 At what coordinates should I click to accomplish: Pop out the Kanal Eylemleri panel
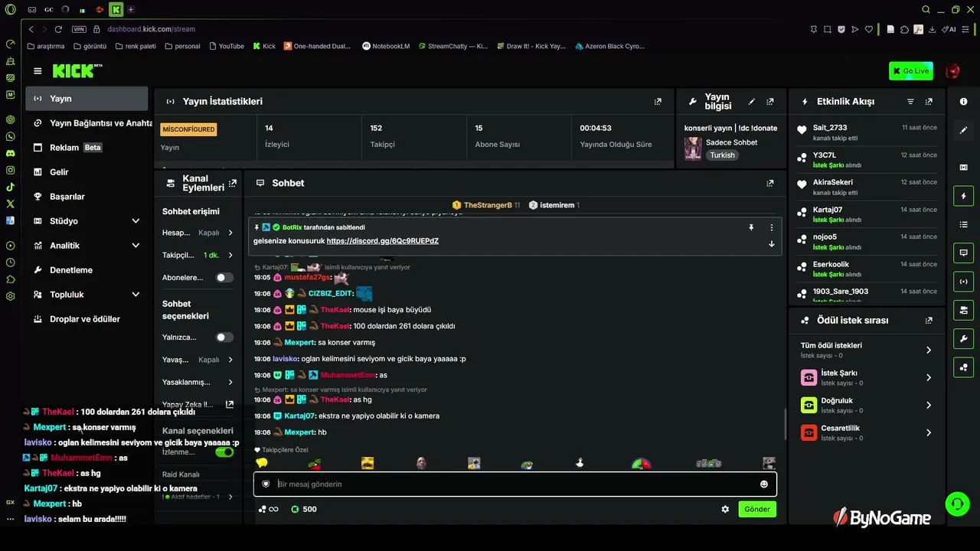[x=233, y=183]
